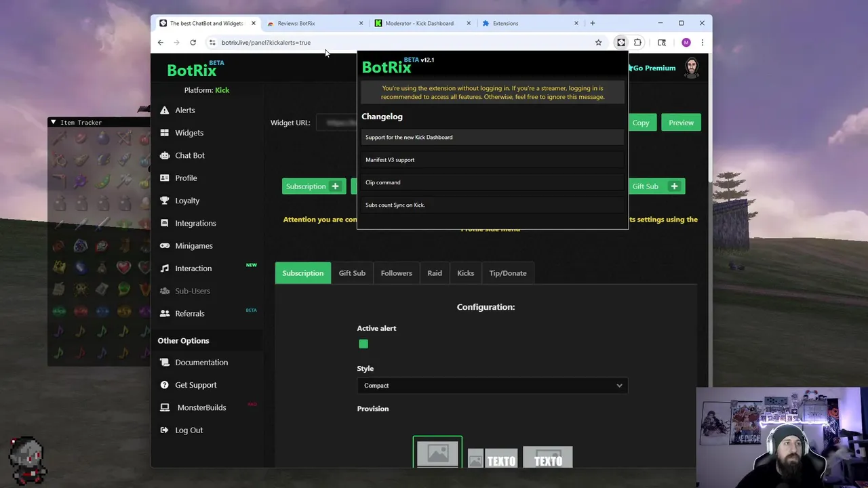Switch to Moderator - Kick Dashboard tab

coord(422,23)
